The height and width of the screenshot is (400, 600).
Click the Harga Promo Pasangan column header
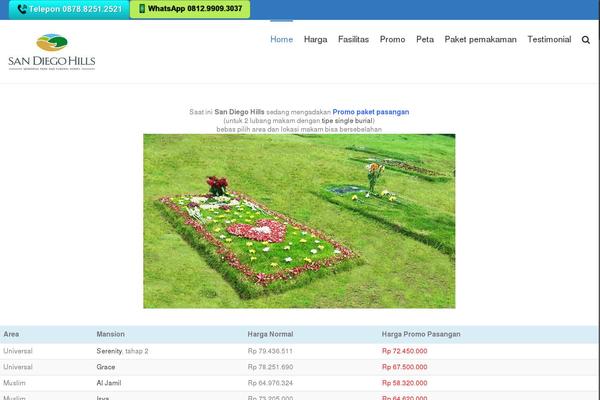tap(421, 334)
